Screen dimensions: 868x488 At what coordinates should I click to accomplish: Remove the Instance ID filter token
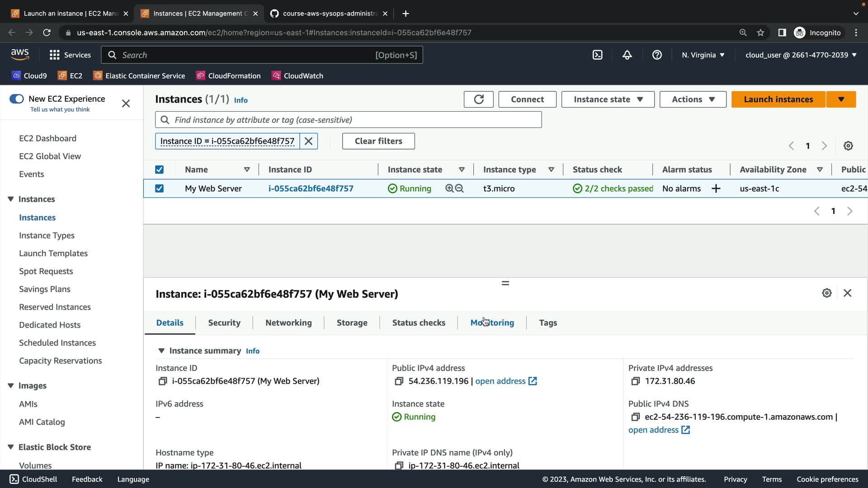point(308,141)
